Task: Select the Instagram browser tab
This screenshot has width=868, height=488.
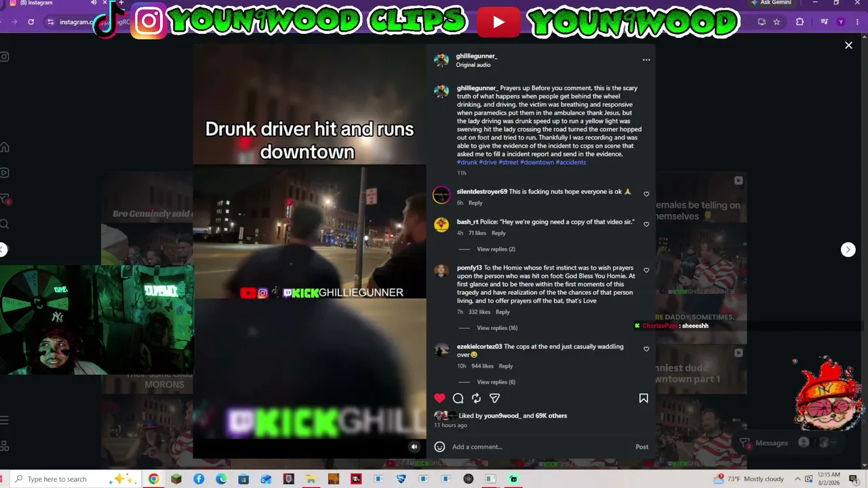Action: (51, 3)
